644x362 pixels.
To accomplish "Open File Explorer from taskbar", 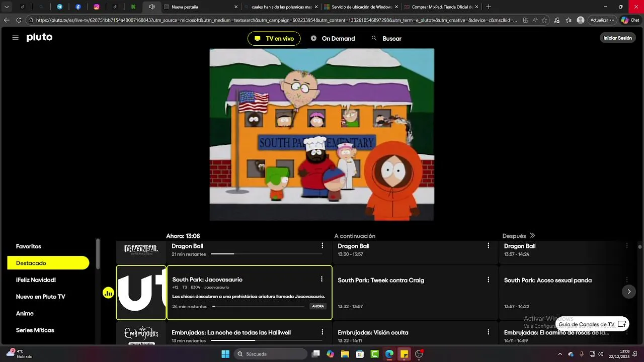I will pyautogui.click(x=345, y=354).
